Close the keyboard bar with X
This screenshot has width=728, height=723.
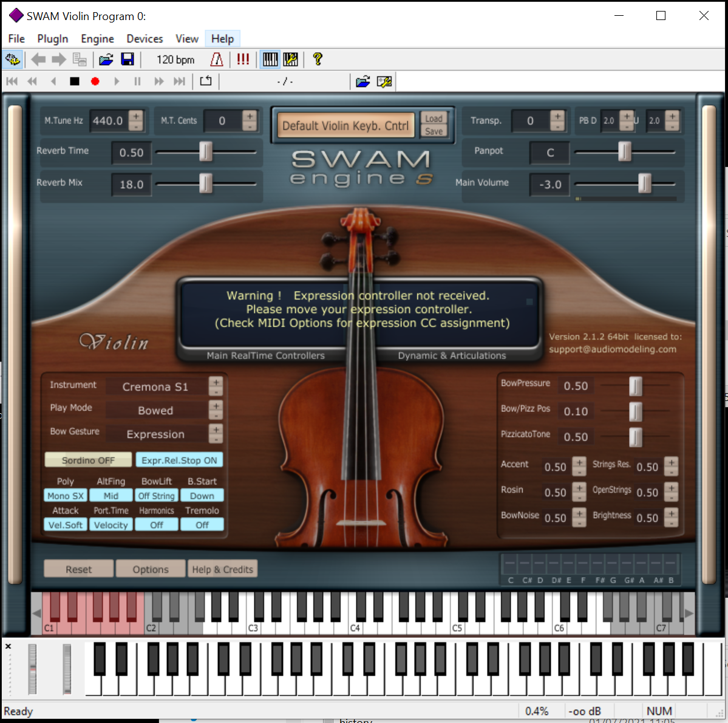8,646
